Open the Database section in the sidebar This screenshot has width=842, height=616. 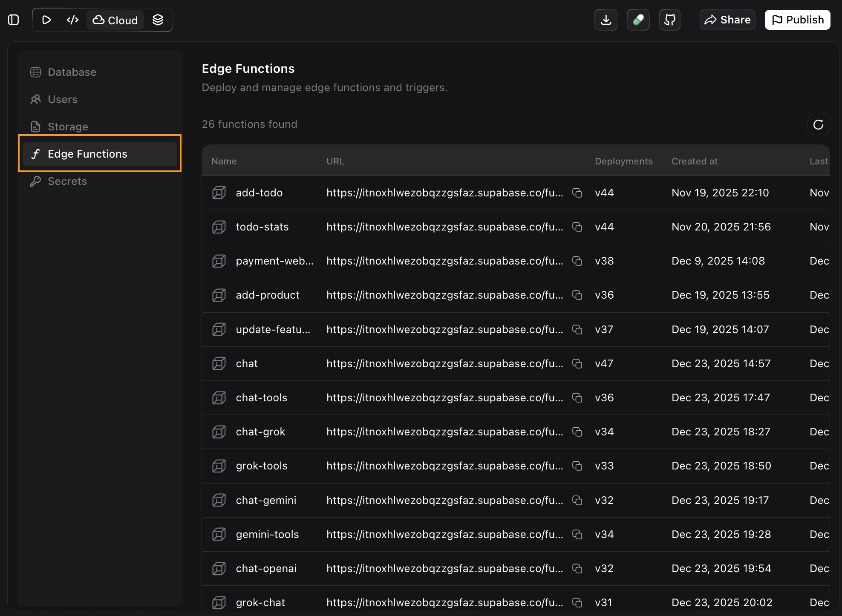(x=71, y=72)
